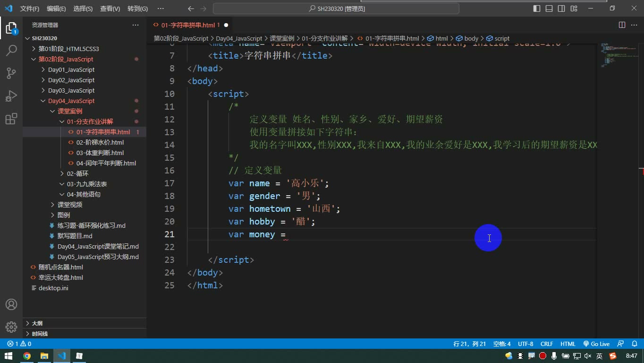Open the 选择(S) menu
Screen dimensions: 644x363
pyautogui.click(x=83, y=9)
